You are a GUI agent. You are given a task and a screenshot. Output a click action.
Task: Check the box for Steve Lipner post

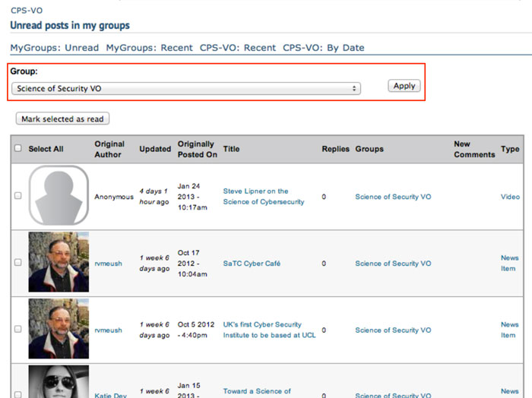(18, 196)
